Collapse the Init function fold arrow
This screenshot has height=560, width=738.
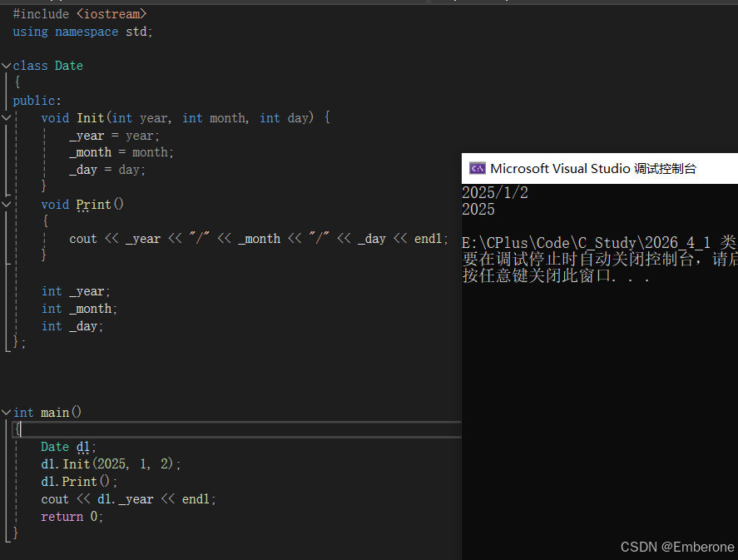click(x=6, y=117)
